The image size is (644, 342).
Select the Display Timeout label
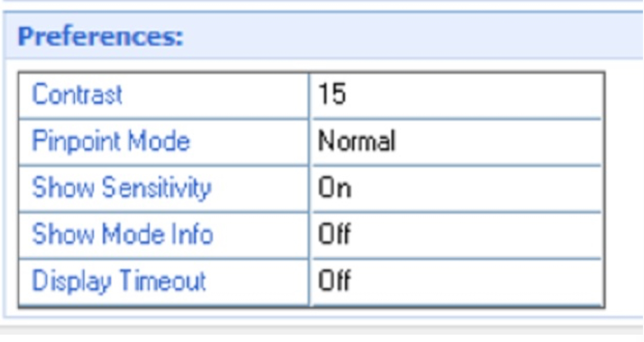coord(119,281)
